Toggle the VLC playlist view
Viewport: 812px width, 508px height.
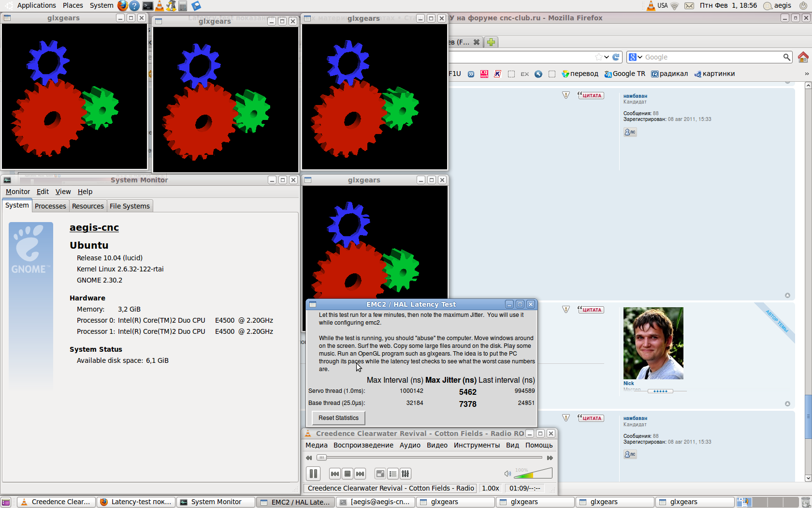393,474
